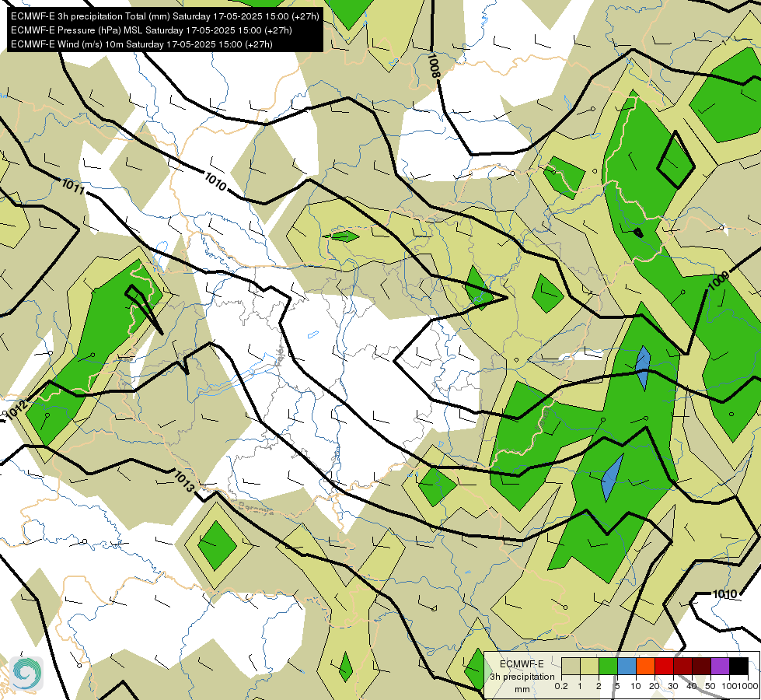Click the 'mm' unit label in legend
Viewport: 761px width, 700px height.
(522, 689)
